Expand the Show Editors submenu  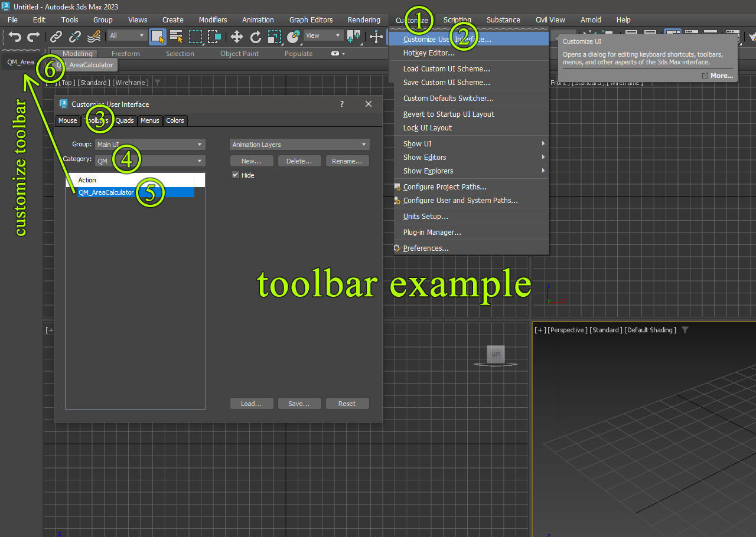coord(471,157)
